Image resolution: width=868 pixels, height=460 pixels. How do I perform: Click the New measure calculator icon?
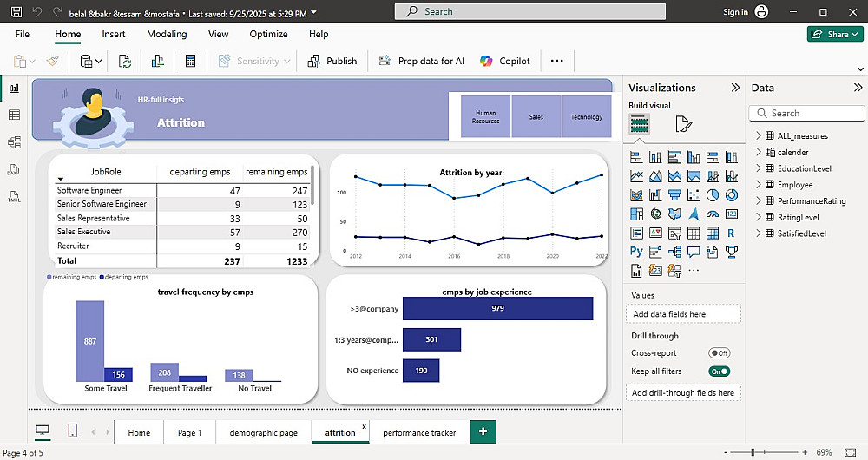[190, 61]
